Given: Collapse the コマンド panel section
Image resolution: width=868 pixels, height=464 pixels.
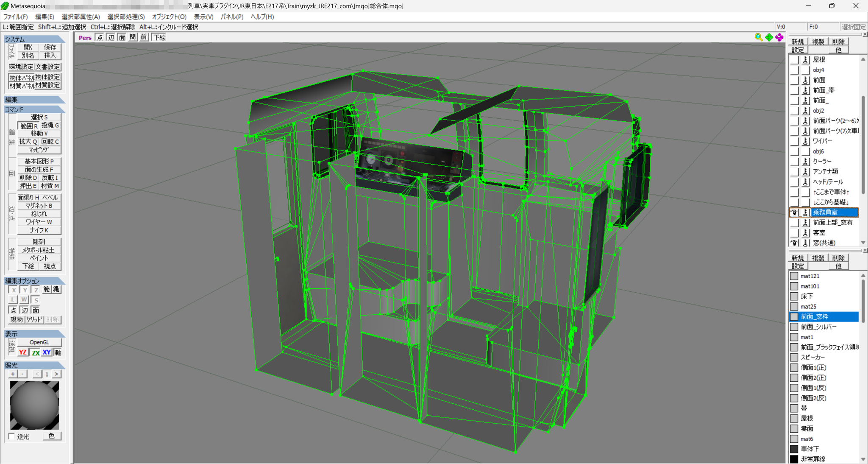Looking at the screenshot, I should (x=34, y=109).
